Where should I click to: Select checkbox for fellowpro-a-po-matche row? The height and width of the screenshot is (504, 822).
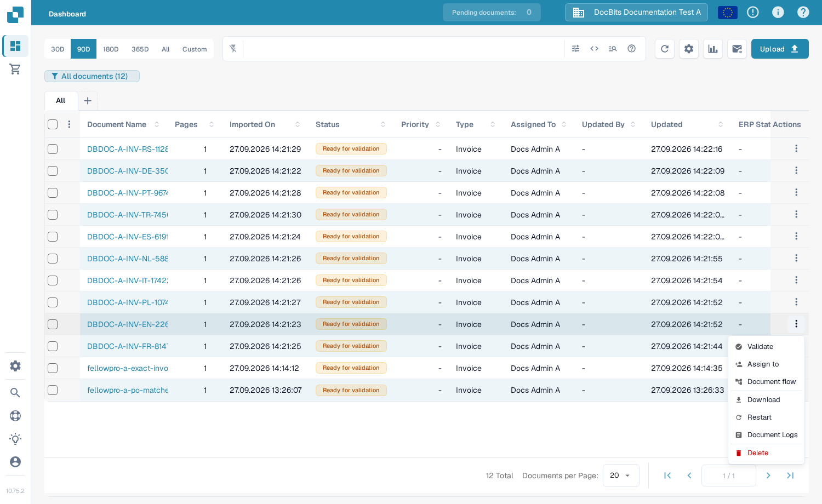tap(53, 390)
